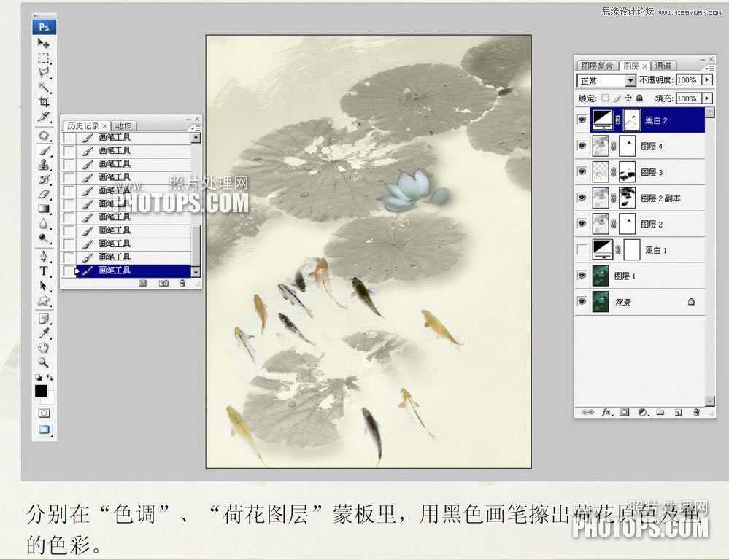Open the Add layer style (fx) menu

(605, 413)
